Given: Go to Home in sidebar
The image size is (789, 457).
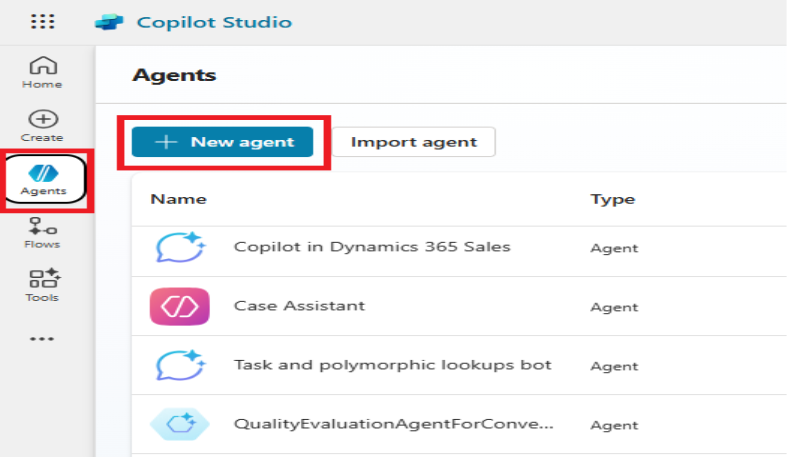Looking at the screenshot, I should click(x=42, y=73).
